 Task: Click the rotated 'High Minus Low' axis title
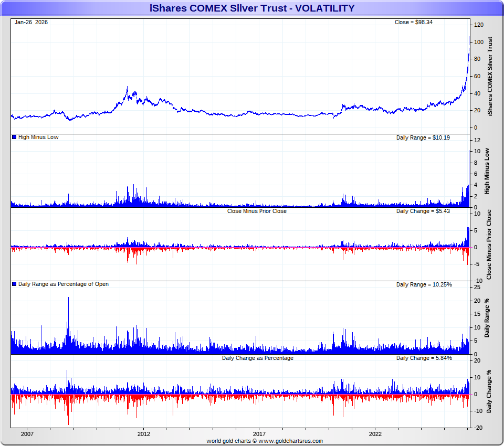click(x=487, y=171)
